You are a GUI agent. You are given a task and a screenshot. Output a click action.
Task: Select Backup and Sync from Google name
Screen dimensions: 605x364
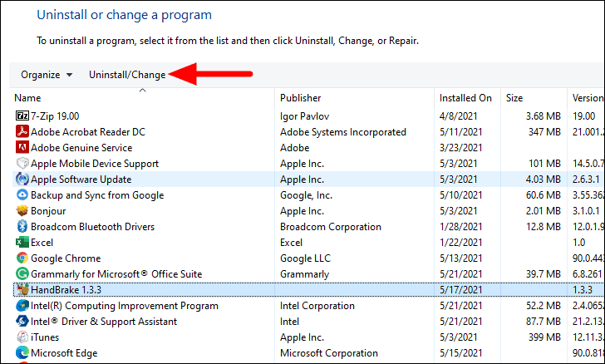click(x=97, y=195)
